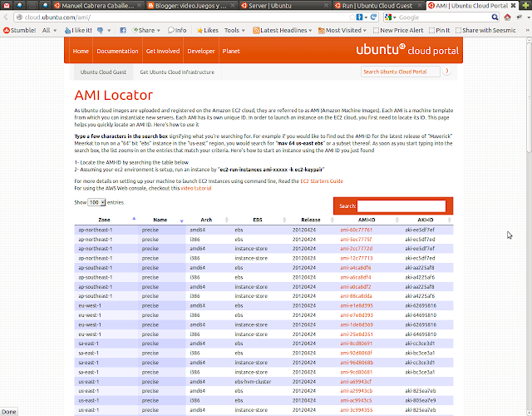
Task: Open the All dropdown in StumbleUpon toolbar
Action: (50, 30)
